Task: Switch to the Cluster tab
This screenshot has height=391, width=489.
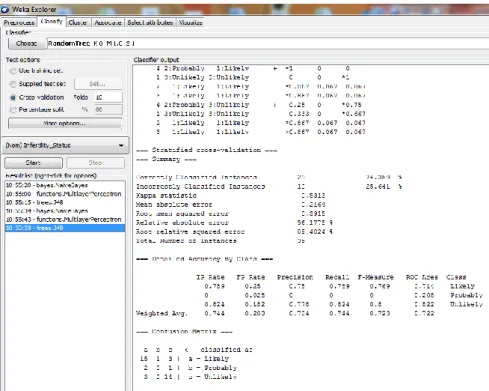Action: pos(77,23)
